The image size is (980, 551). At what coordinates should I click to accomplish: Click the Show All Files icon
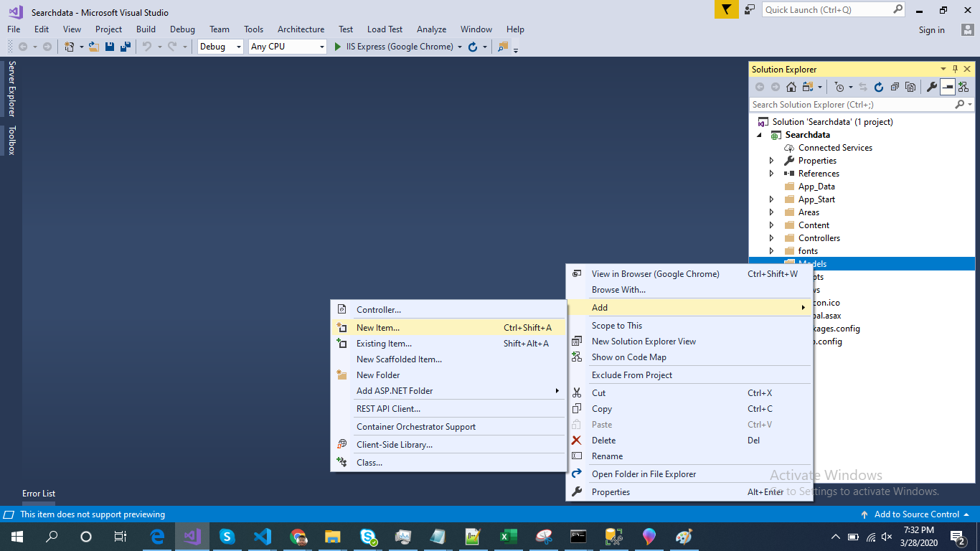coord(910,87)
